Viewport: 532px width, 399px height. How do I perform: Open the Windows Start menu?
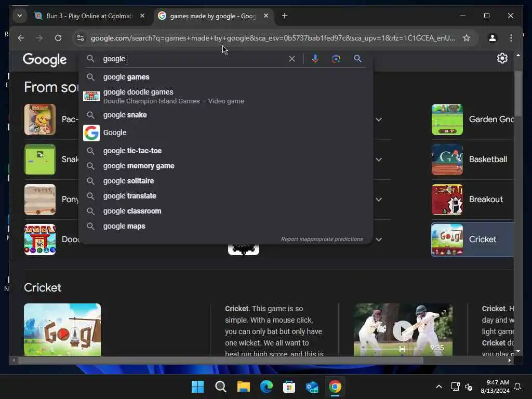(197, 387)
